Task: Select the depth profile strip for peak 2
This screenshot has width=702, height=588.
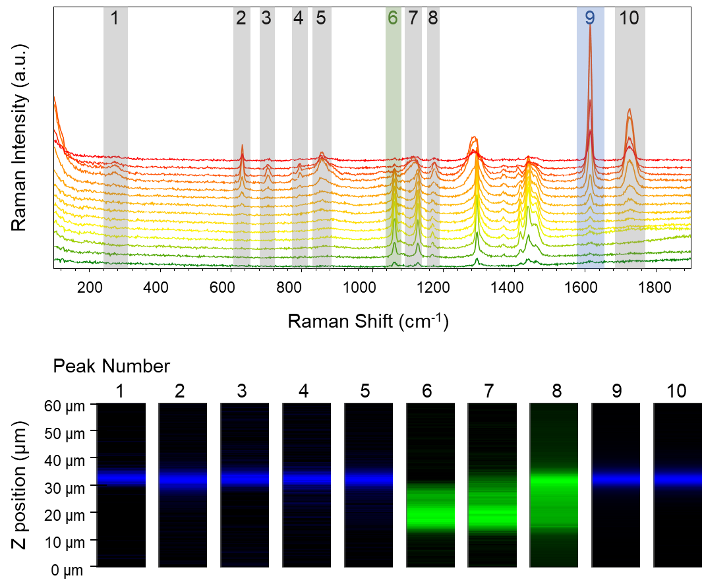Action: [x=183, y=485]
